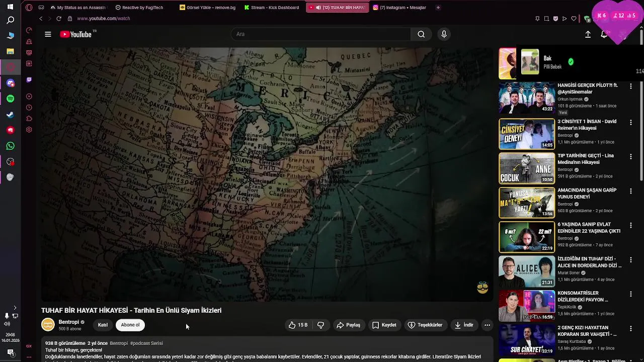Open options menu for 6 YAŞINDA SAHİP EVLAT video

pos(630,225)
